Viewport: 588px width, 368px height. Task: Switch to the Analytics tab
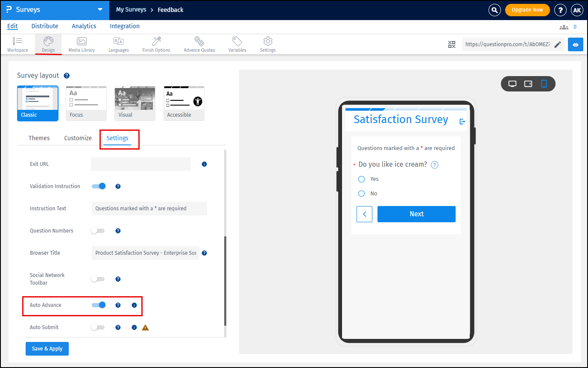point(84,26)
